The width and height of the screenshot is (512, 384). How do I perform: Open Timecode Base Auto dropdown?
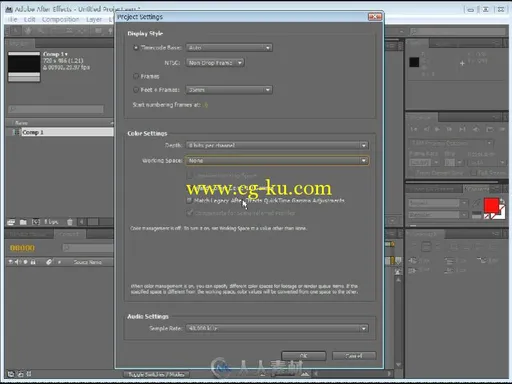(x=229, y=48)
